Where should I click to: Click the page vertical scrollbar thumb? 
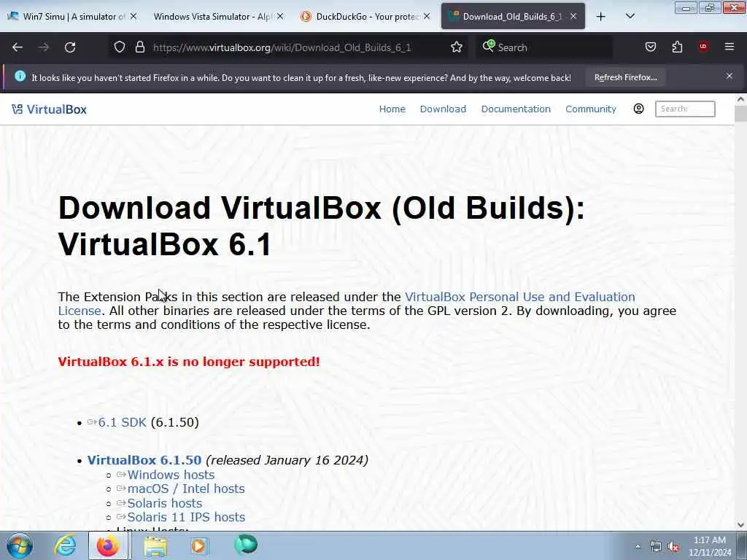click(740, 114)
